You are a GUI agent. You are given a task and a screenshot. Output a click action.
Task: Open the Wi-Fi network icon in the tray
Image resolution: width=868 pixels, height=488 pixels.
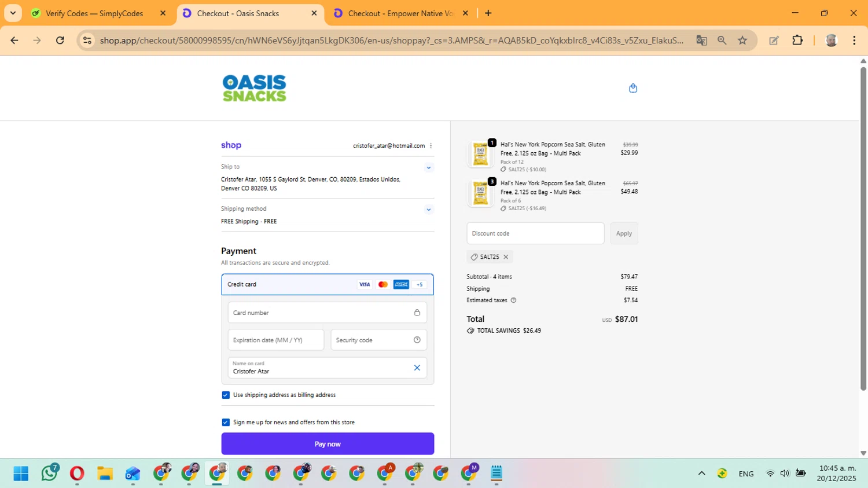click(x=770, y=474)
